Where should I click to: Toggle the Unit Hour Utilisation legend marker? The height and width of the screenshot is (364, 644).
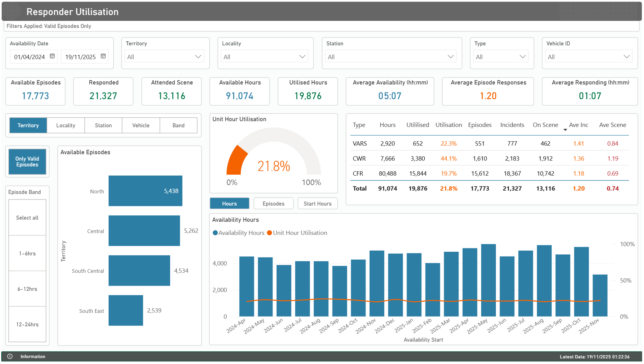tap(270, 233)
